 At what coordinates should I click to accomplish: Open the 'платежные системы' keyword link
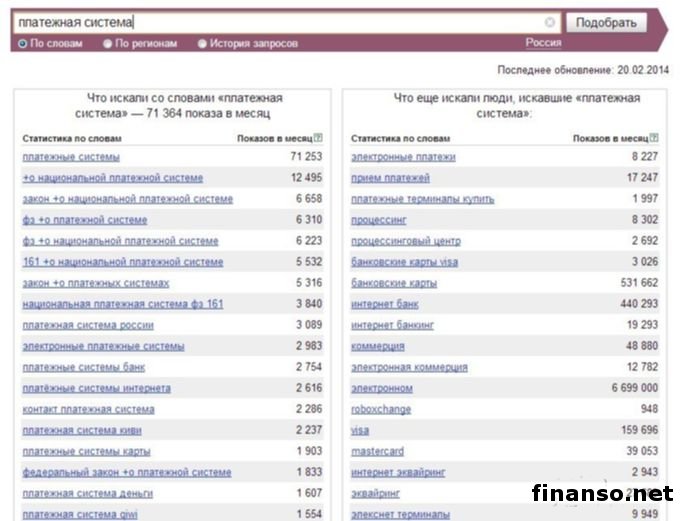pos(71,157)
